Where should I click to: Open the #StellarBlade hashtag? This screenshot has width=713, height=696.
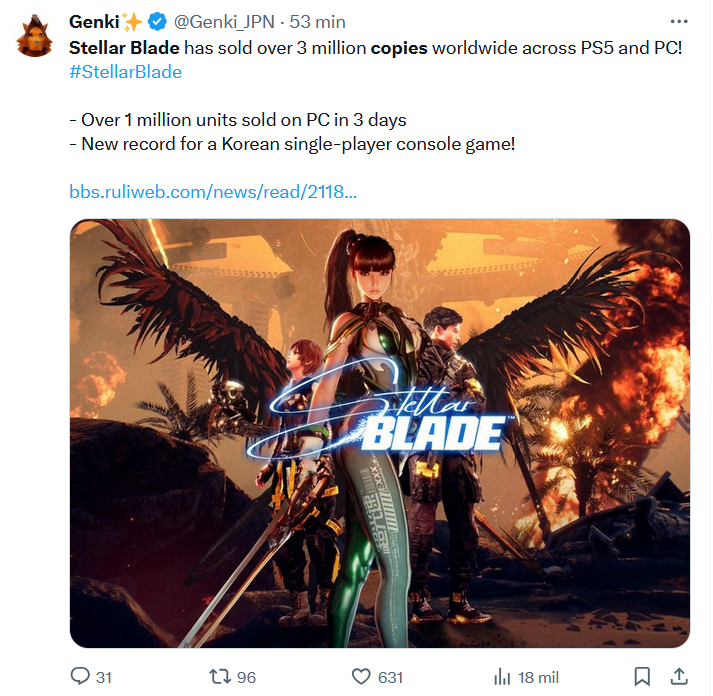coord(126,72)
